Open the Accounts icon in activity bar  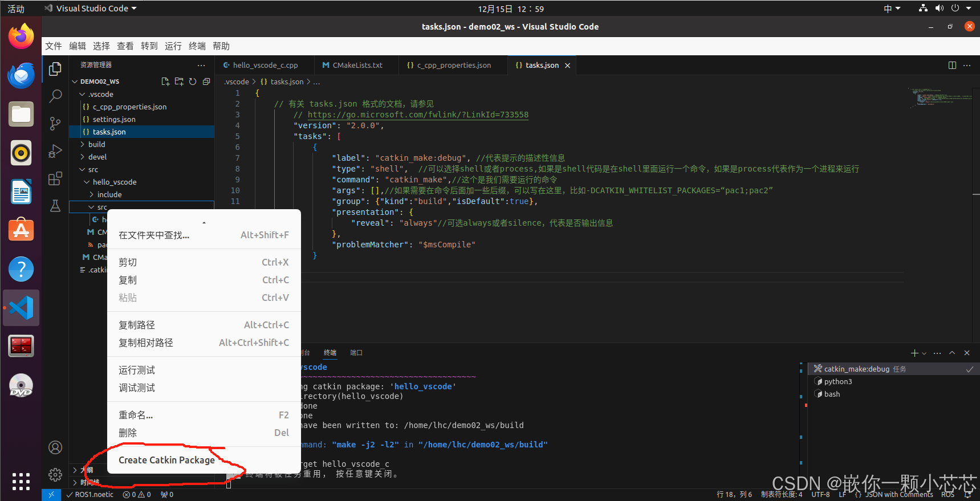click(x=55, y=447)
